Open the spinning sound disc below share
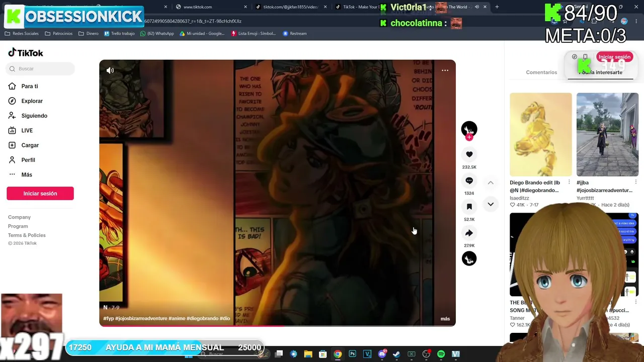Viewport: 644px width, 362px height. (x=469, y=258)
